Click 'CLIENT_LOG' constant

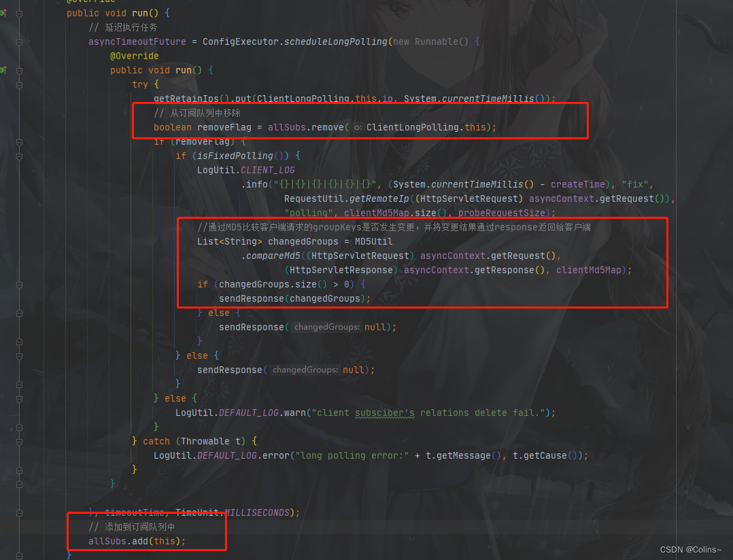[268, 170]
